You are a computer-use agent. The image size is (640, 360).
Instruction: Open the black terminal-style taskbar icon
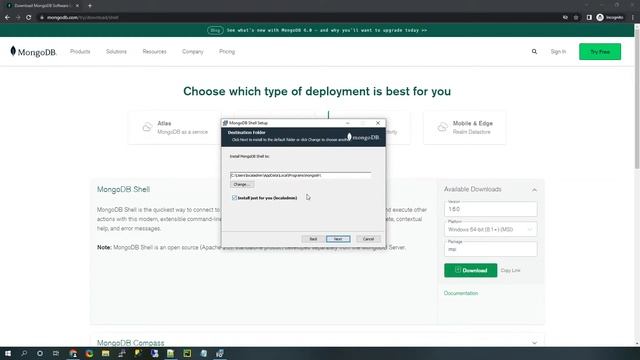tap(187, 353)
